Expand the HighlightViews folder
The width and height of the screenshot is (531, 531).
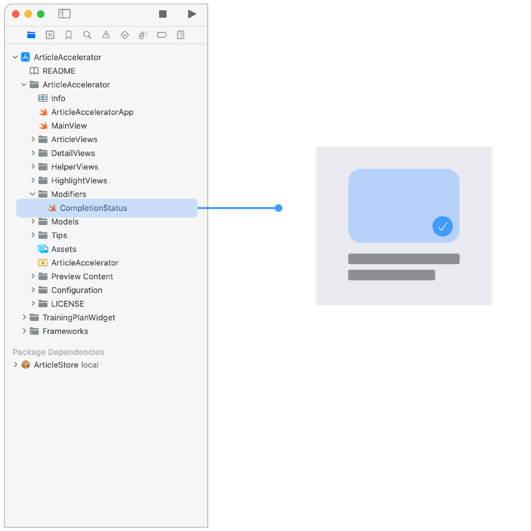(33, 180)
